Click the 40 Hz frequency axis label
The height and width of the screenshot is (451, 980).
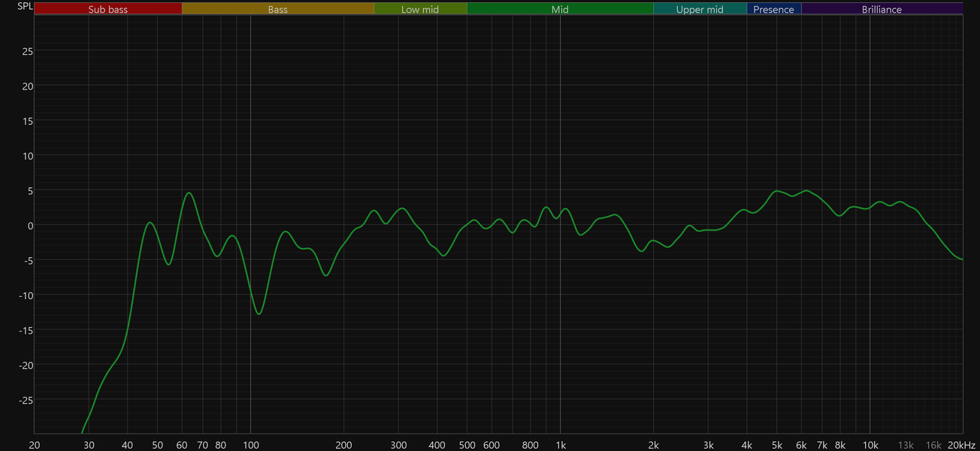tap(128, 445)
